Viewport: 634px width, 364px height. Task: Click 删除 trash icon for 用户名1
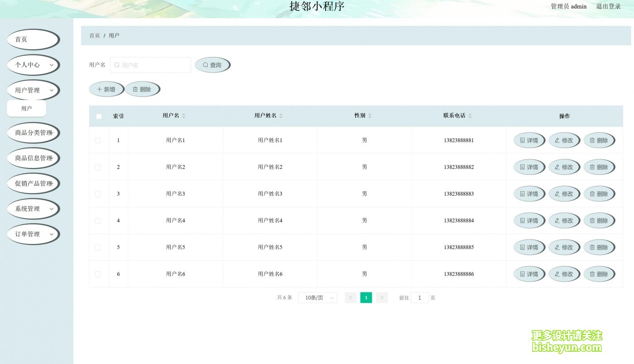coord(592,140)
